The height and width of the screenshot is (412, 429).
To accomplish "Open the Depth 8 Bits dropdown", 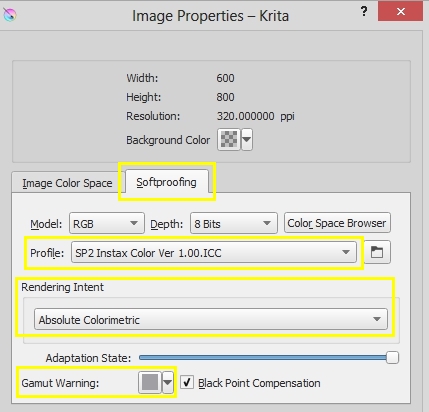I will pos(234,223).
